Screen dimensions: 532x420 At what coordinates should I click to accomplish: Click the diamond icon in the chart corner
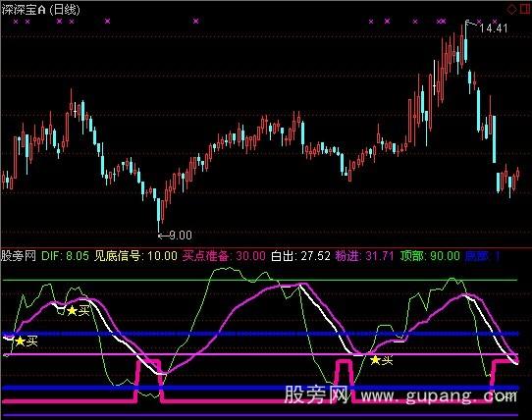point(511,9)
